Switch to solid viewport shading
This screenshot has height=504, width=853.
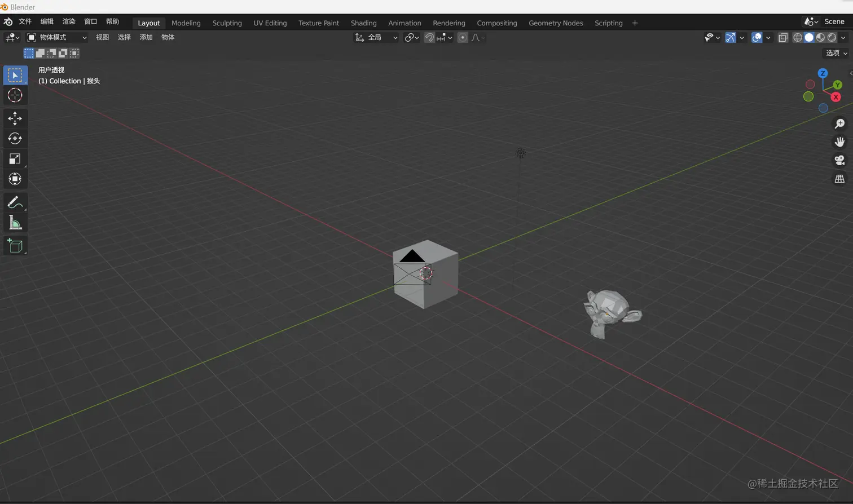[x=809, y=38]
